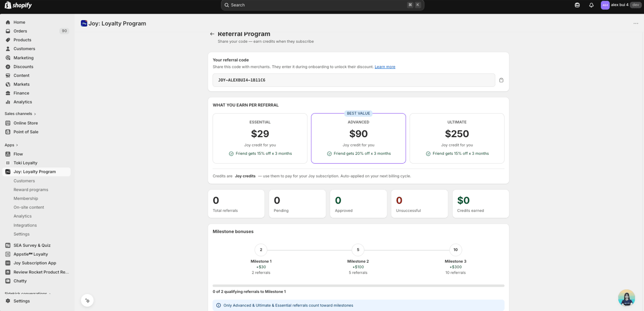Screen dimensions: 644x311
Task: Click the Search field at top
Action: point(323,5)
